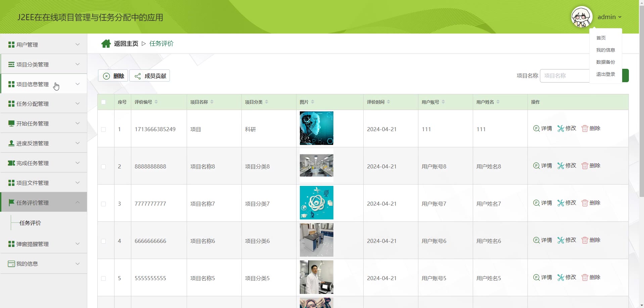Select the checkbox for row 4
This screenshot has width=644, height=308.
[103, 241]
